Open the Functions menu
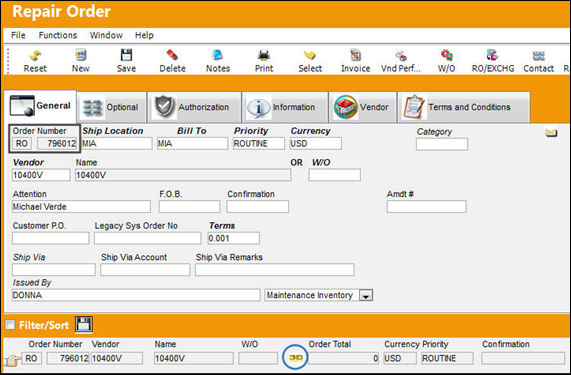571x375 pixels. 58,35
